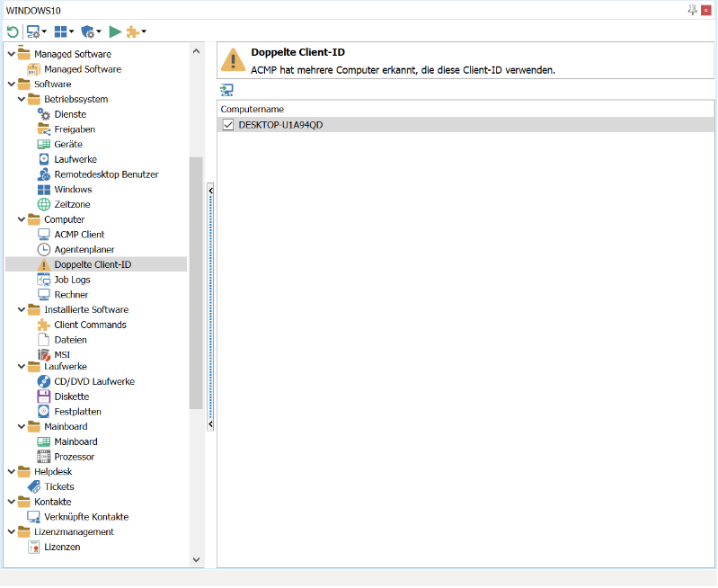Screen dimensions: 718x588
Task: Select the Festplatten hard disk icon
Action: (44, 412)
